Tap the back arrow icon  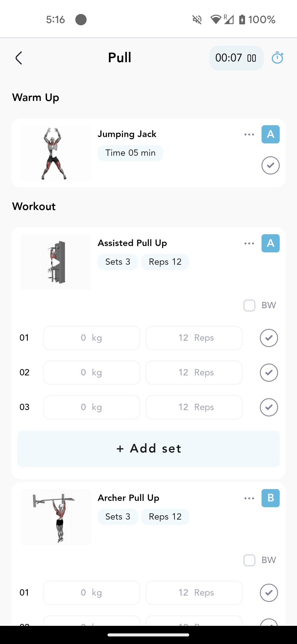click(19, 58)
